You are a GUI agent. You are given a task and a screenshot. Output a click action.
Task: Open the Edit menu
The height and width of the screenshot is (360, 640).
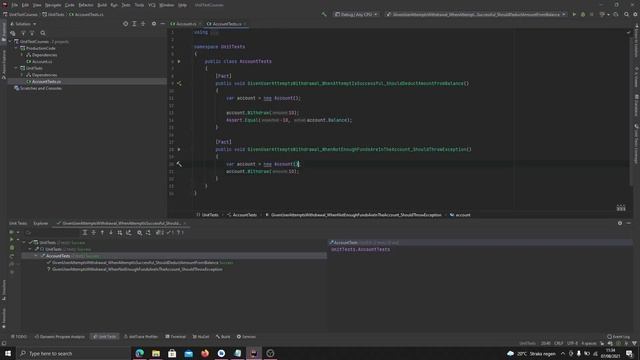25,5
